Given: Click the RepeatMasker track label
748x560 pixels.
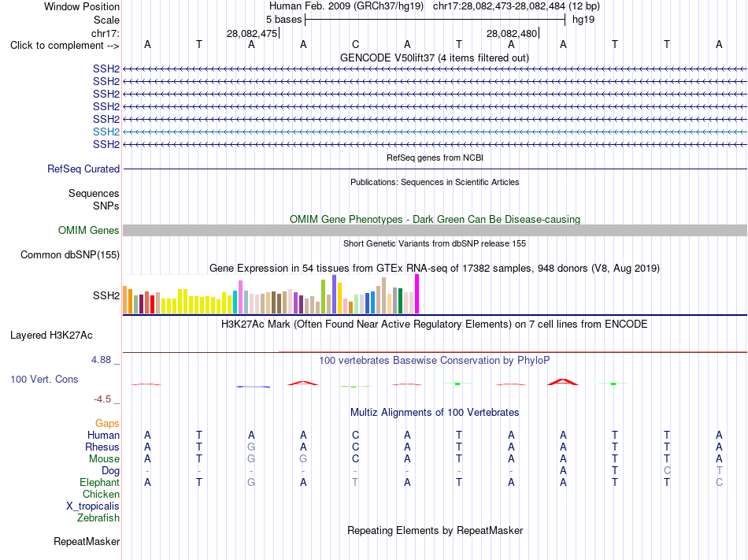Looking at the screenshot, I should [x=87, y=541].
